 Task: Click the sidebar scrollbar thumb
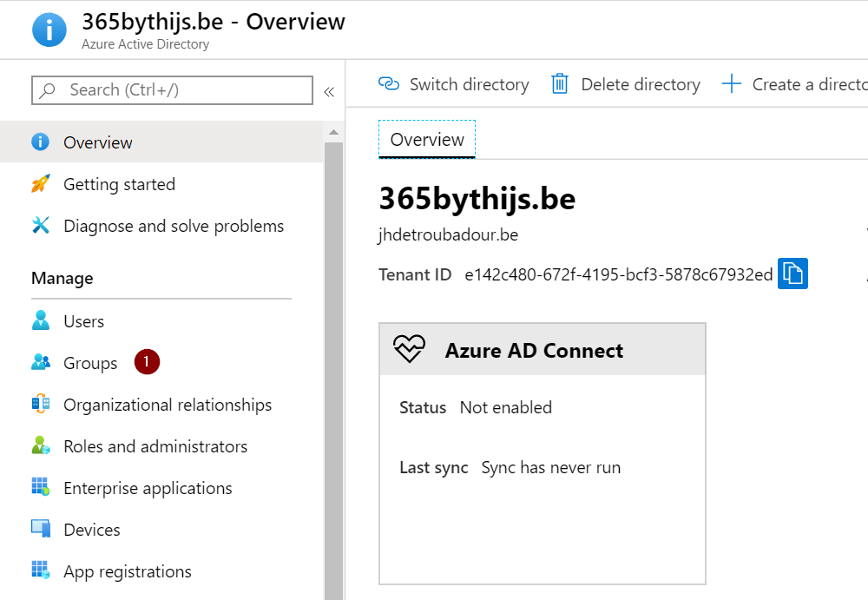[333, 370]
